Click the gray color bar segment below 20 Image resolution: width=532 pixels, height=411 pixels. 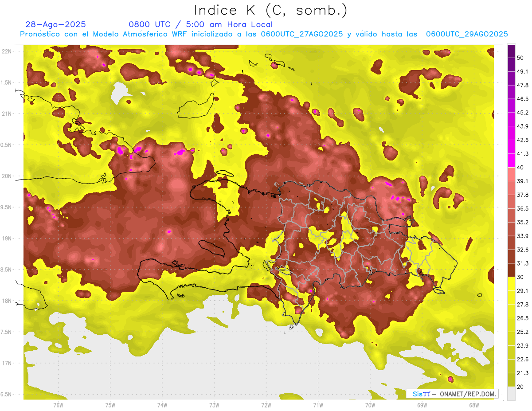click(x=511, y=393)
